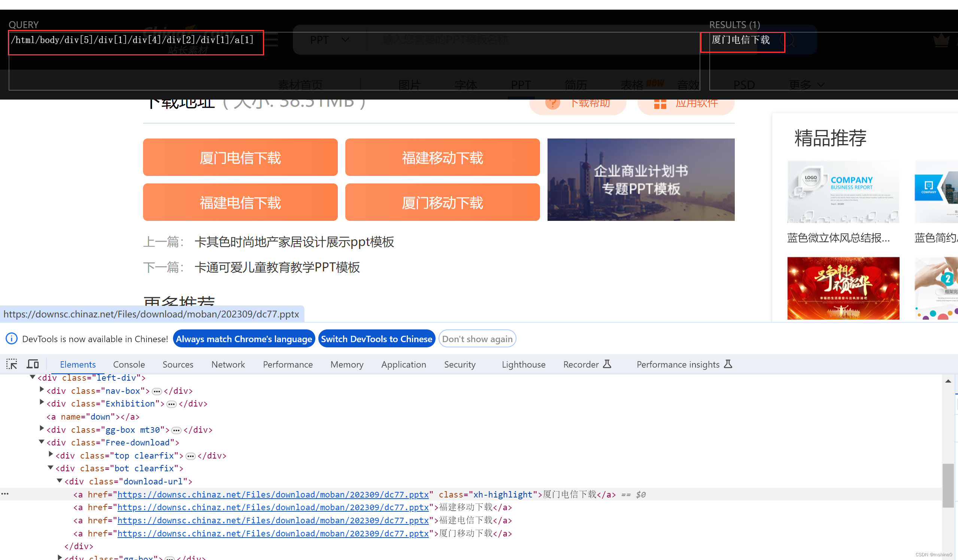Click Switch DevTools to Chinese button
Screen dimensions: 958x560
point(376,338)
